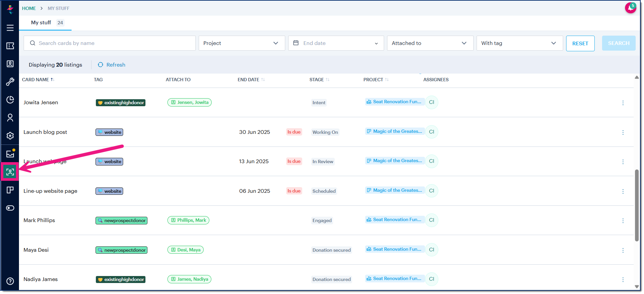
Task: Click the In Review stage label
Action: tap(323, 161)
